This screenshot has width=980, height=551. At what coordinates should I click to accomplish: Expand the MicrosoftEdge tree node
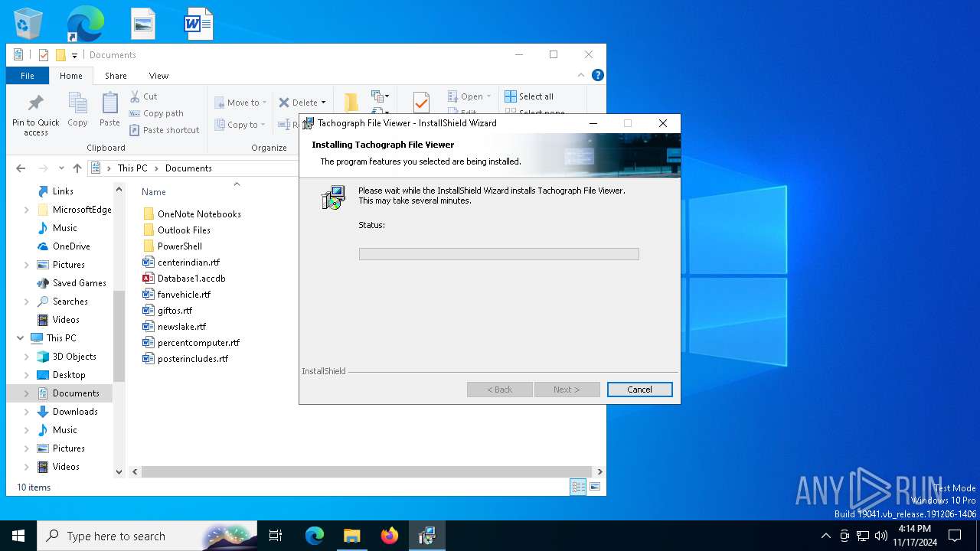pos(27,210)
